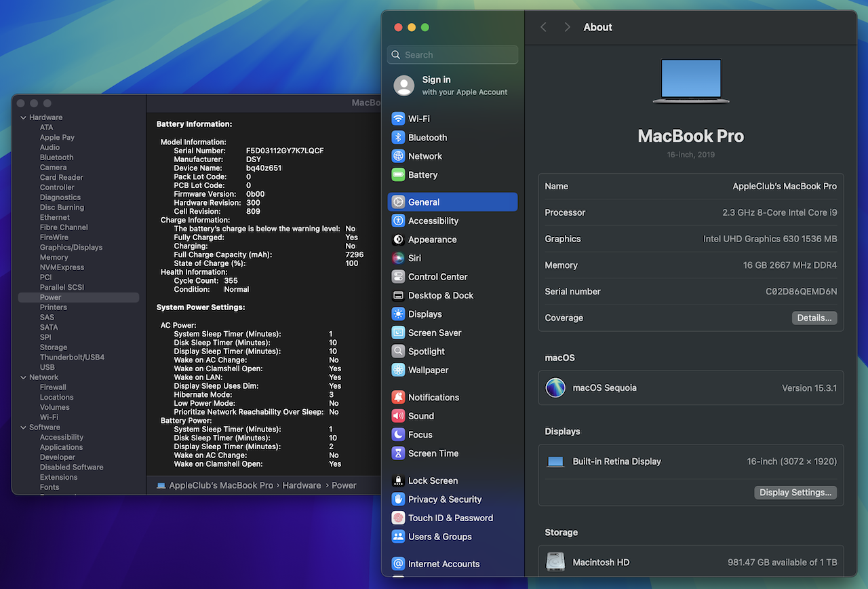Click the Search field in System Settings
The width and height of the screenshot is (868, 589).
(x=453, y=55)
